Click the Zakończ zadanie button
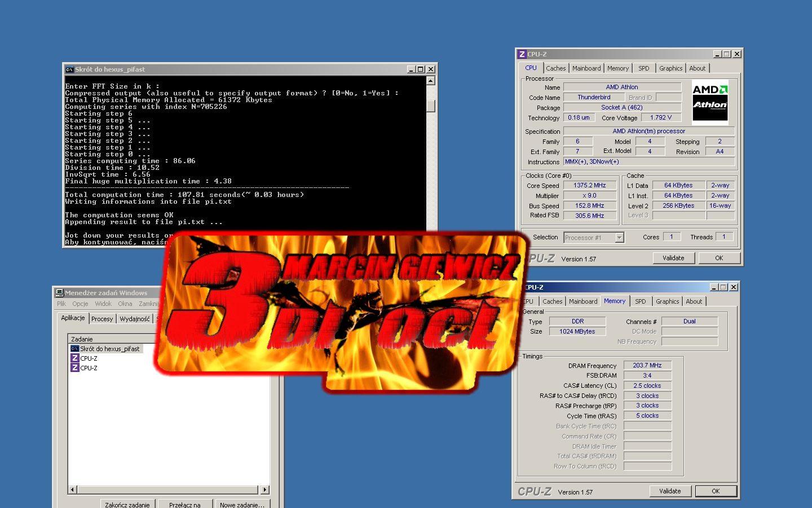This screenshot has width=812, height=508. [x=127, y=505]
